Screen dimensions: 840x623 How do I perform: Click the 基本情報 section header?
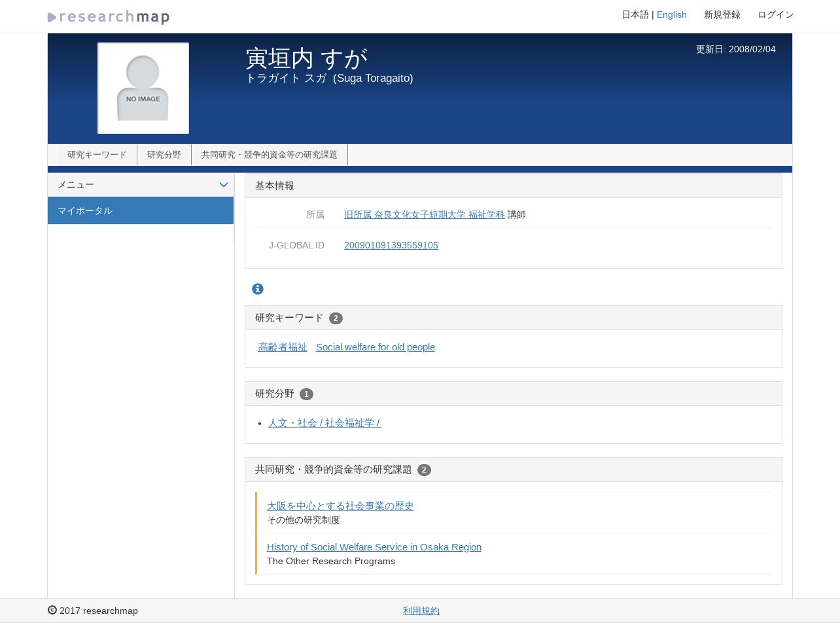pyautogui.click(x=514, y=186)
